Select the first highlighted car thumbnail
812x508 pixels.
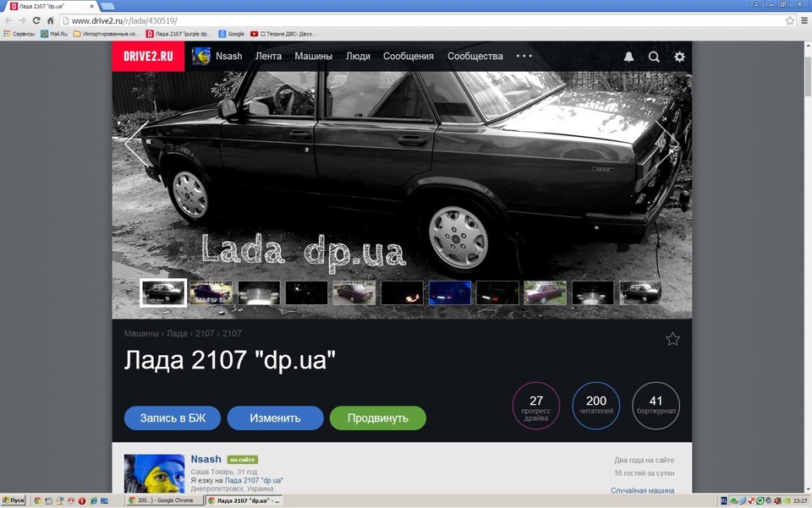pos(163,292)
